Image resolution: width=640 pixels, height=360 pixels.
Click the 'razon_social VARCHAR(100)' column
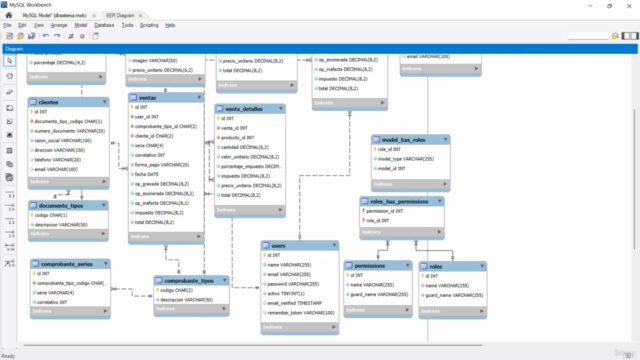click(63, 140)
